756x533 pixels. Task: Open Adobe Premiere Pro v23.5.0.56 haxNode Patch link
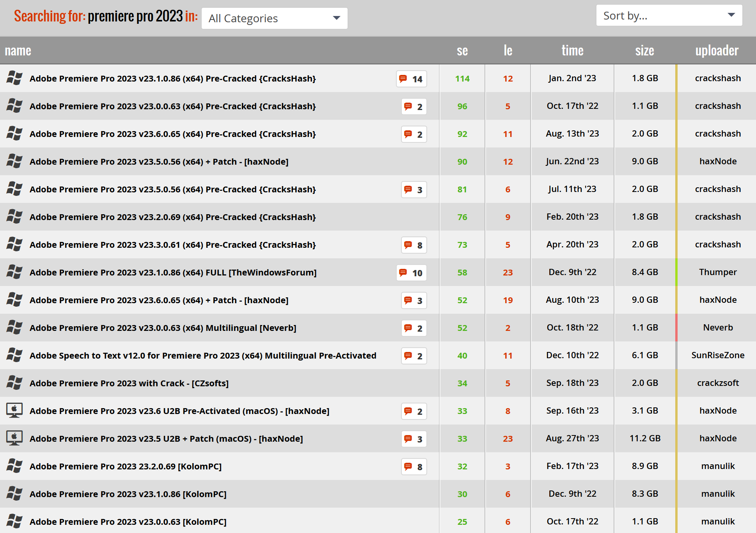[x=159, y=162]
